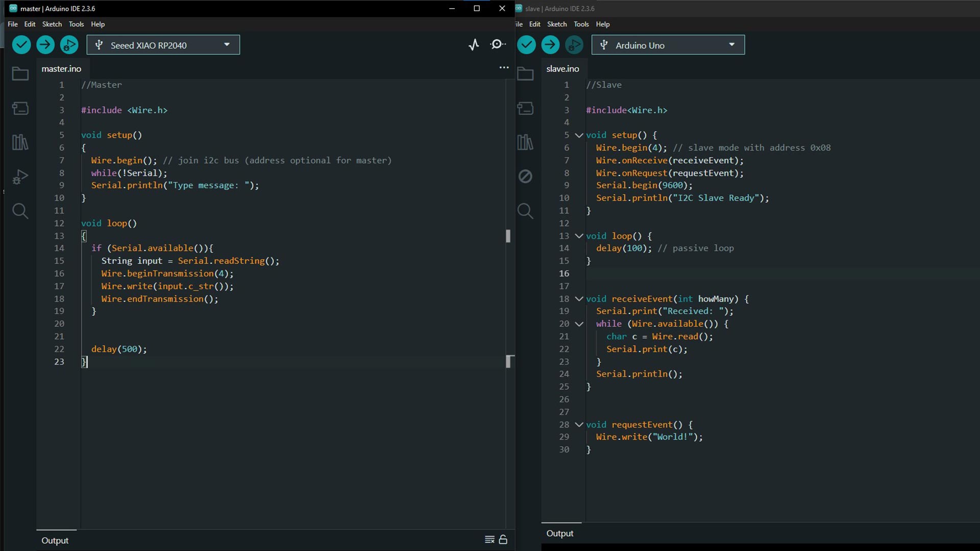
Task: Open Debug panel in master sidebar
Action: 20,177
